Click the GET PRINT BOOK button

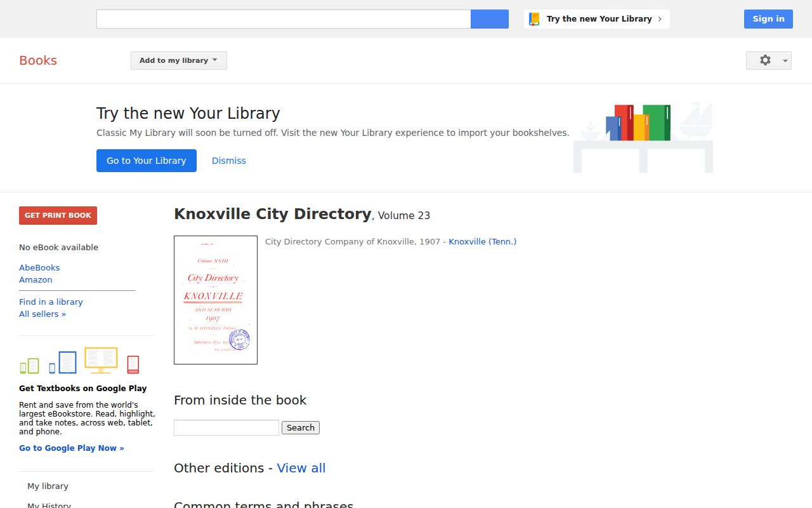[58, 215]
